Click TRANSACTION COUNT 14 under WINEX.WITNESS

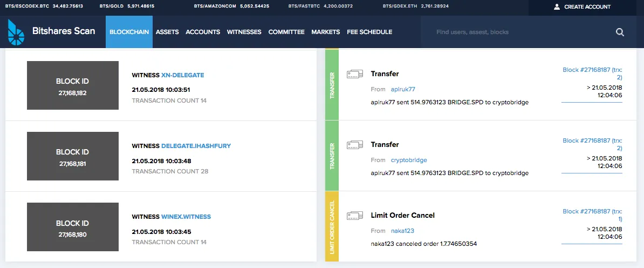[169, 242]
